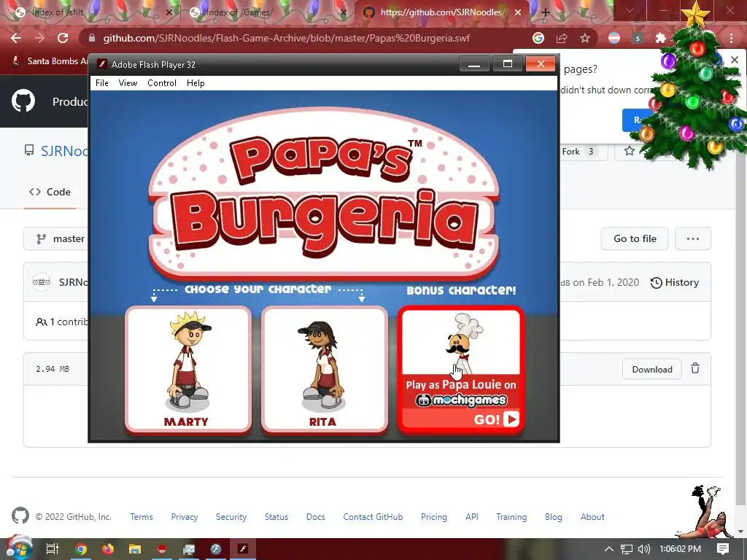Image resolution: width=747 pixels, height=560 pixels.
Task: Open the blue Flash icon on the taskbar
Action: (x=216, y=549)
